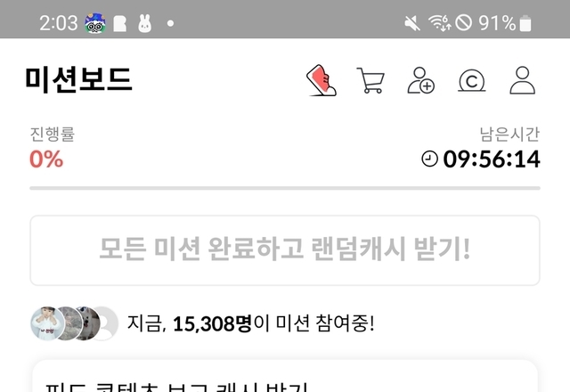Tap the muted sound status icon
Image resolution: width=570 pixels, height=392 pixels.
(x=412, y=24)
